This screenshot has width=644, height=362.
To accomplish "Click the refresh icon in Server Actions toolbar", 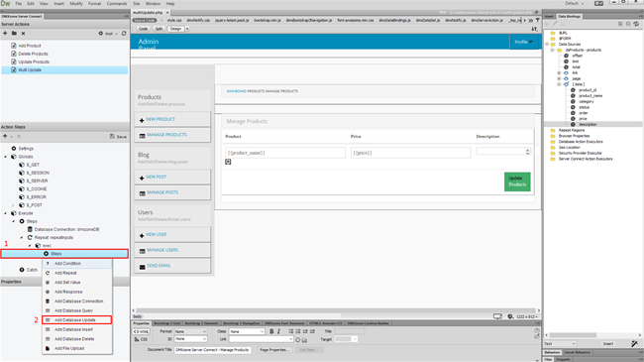I will (x=124, y=34).
